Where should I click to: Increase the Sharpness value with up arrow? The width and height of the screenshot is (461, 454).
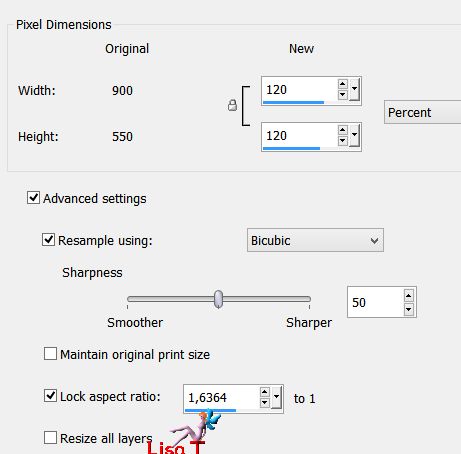[x=409, y=295]
